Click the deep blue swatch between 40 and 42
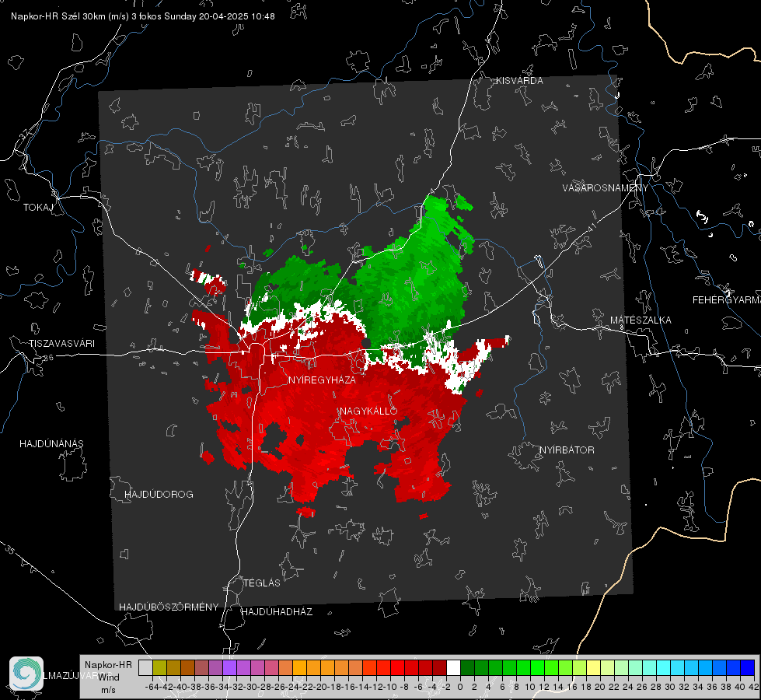761x700 pixels. point(747,667)
